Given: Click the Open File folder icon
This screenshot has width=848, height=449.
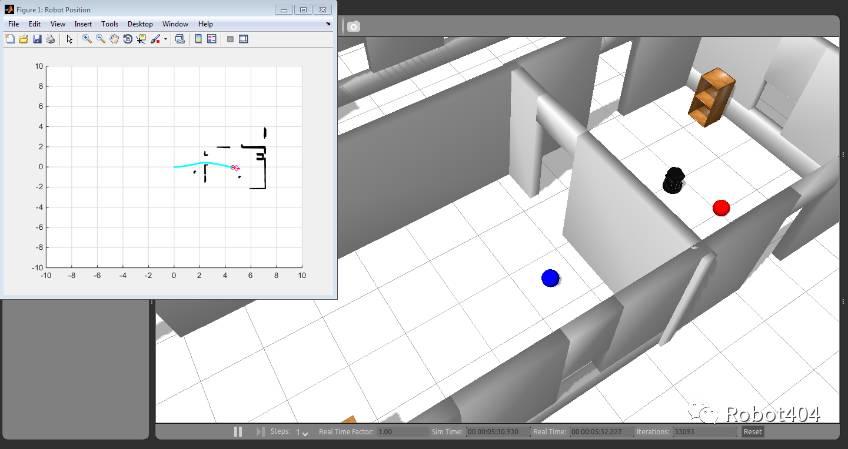Looking at the screenshot, I should [23, 39].
